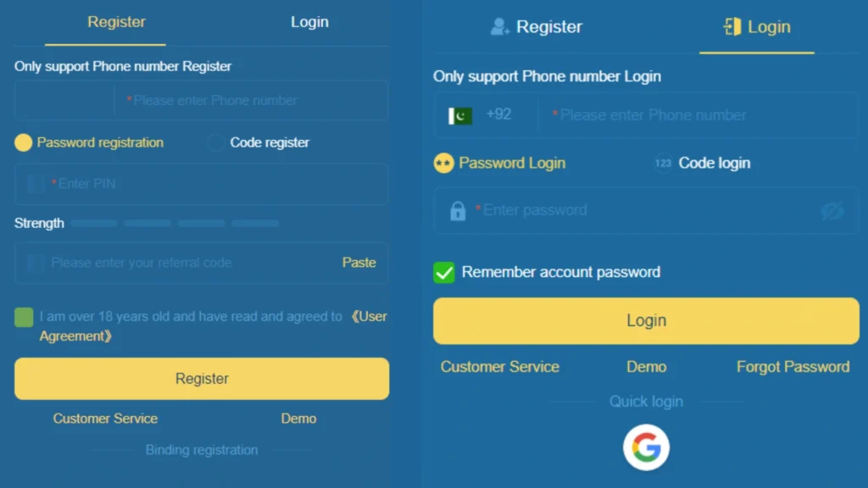Image resolution: width=868 pixels, height=488 pixels.
Task: Uncheck Remember account password checkbox
Action: (x=444, y=272)
